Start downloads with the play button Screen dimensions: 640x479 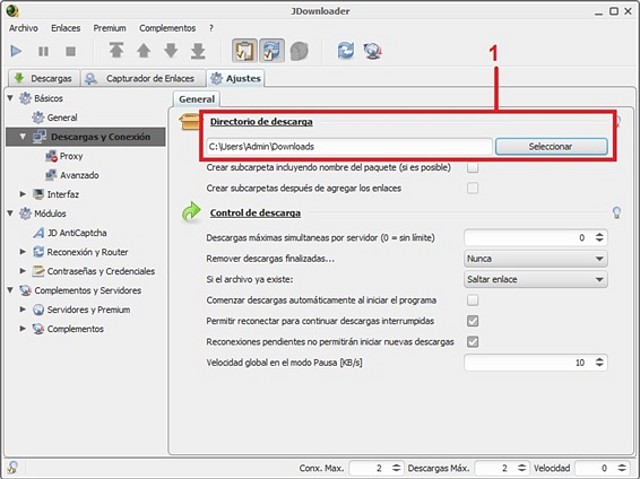(16, 51)
